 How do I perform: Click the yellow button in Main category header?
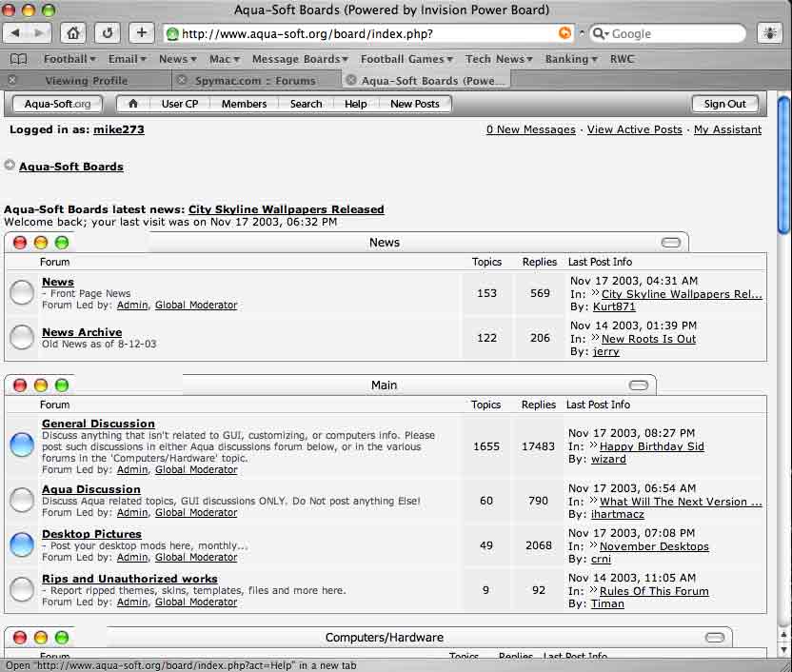[x=41, y=385]
